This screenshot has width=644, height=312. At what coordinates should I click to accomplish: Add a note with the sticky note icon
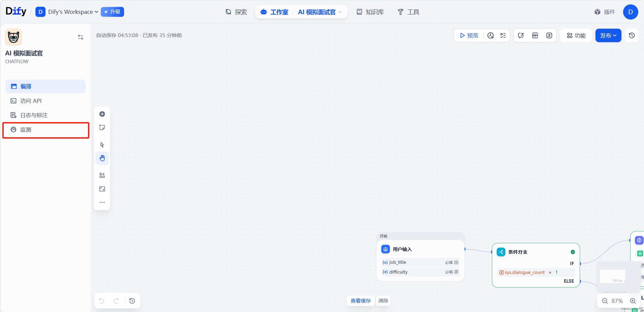(102, 127)
